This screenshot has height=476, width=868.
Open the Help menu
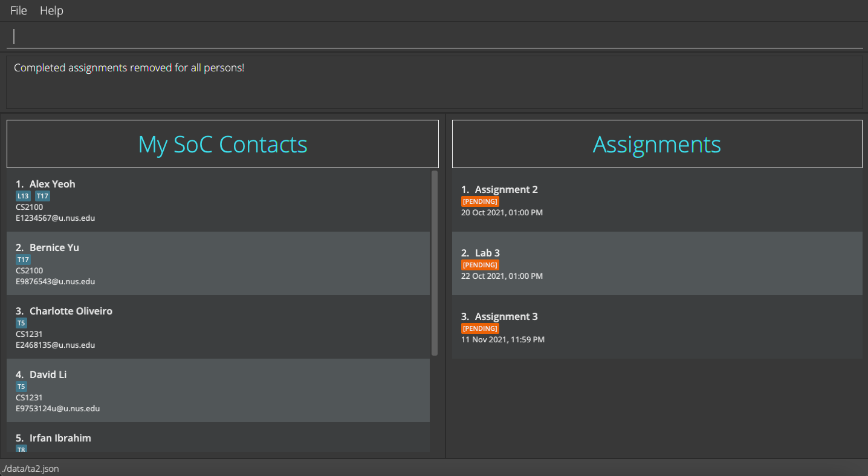click(51, 10)
